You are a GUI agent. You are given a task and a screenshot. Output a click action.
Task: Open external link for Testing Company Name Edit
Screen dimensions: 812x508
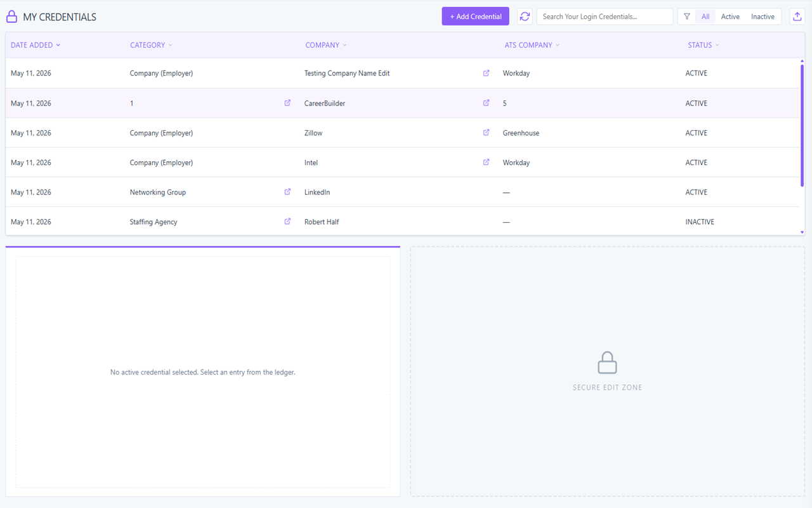tap(487, 73)
